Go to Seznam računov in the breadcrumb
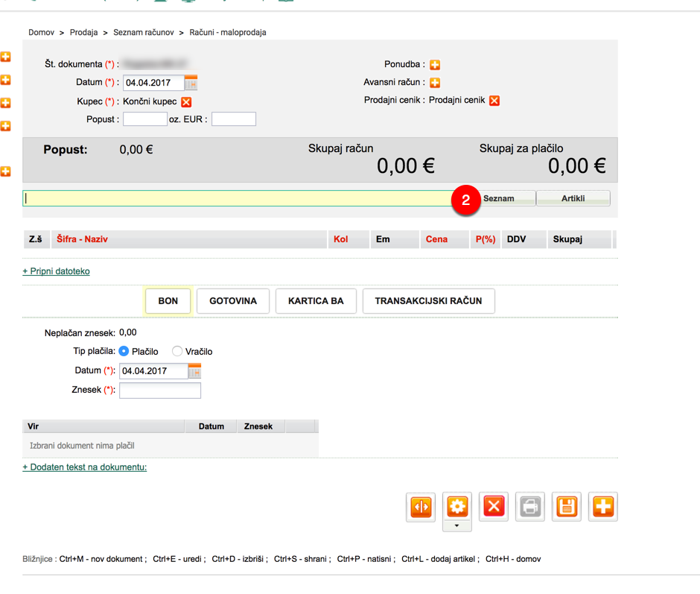Viewport: 700px width, 594px height. tap(144, 32)
